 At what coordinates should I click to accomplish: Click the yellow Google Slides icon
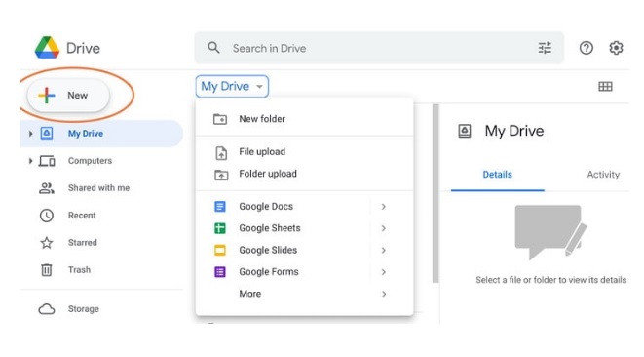tap(220, 250)
